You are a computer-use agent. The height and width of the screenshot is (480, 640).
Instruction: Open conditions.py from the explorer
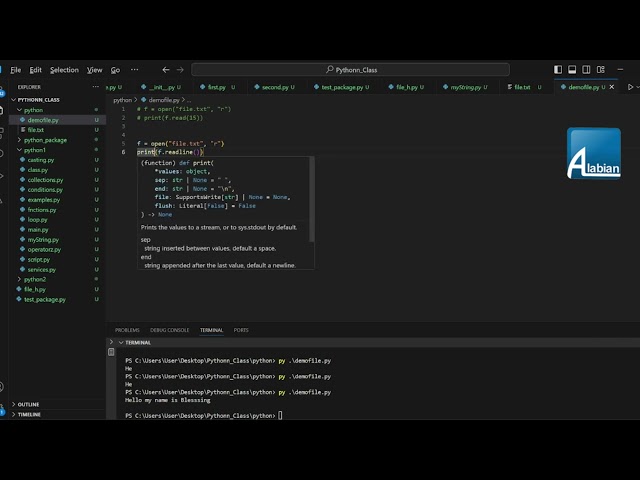(x=45, y=190)
